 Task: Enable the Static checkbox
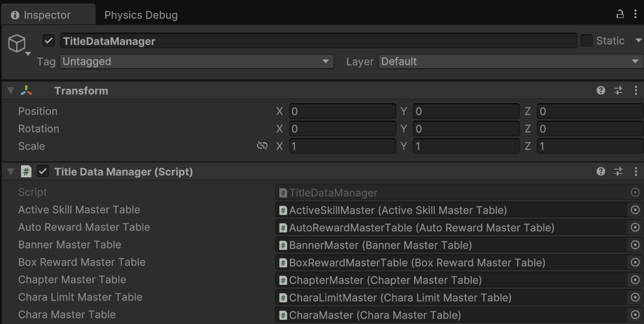(586, 41)
